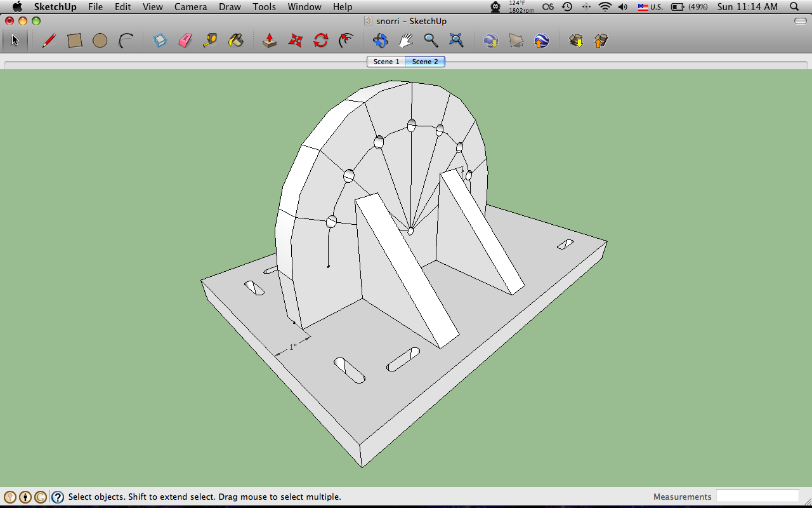Click the 1" dimension label in the model
Image resolution: width=812 pixels, height=508 pixels.
(x=293, y=347)
